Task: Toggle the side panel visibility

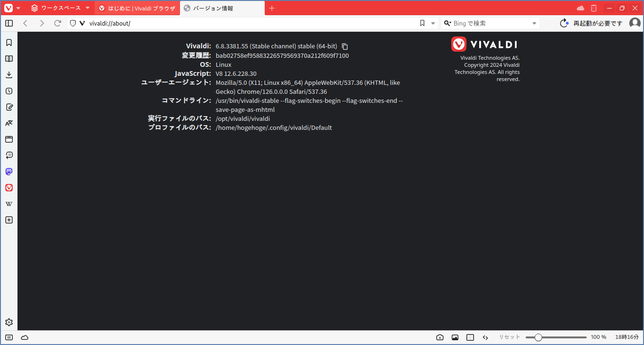Action: (x=9, y=23)
